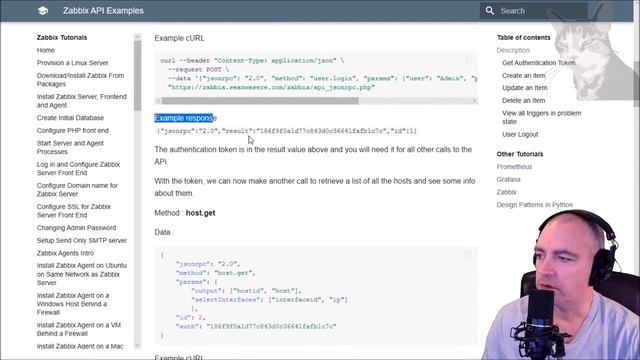Open Provision a Linux Server tutorial
Image resolution: width=640 pixels, height=360 pixels.
(73, 63)
